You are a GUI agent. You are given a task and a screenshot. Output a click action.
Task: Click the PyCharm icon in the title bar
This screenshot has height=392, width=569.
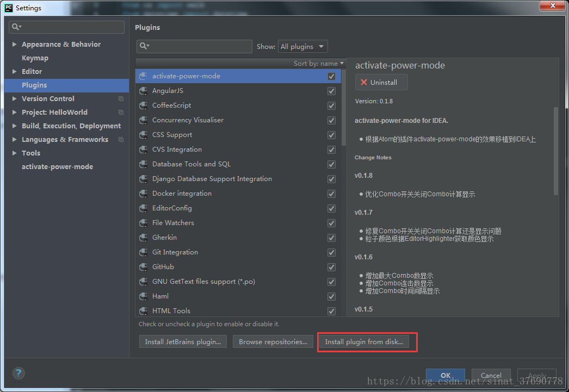[9, 8]
